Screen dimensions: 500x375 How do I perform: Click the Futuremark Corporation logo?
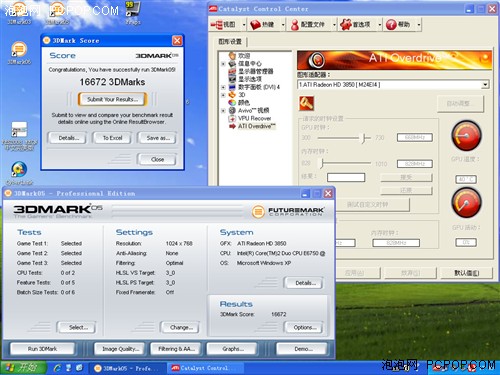point(288,212)
